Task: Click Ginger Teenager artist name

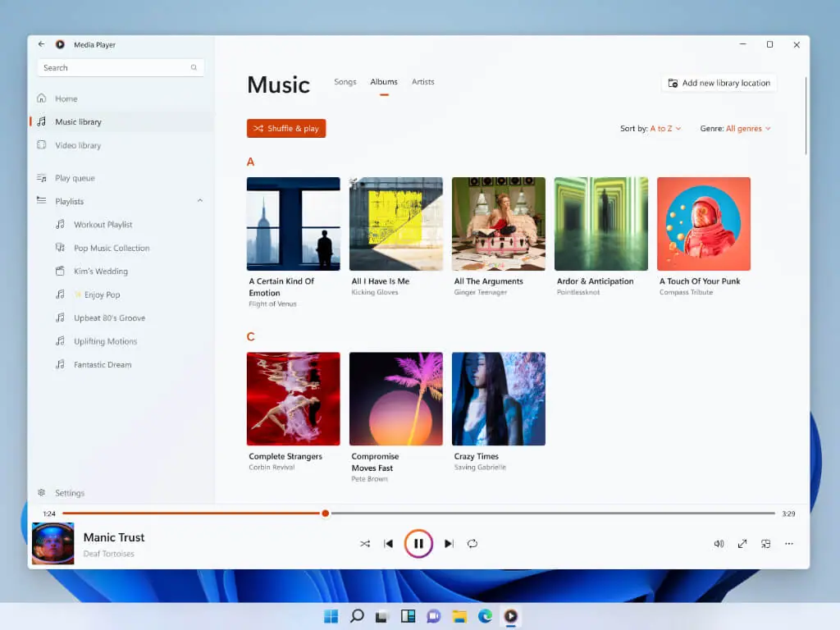Action: (481, 293)
